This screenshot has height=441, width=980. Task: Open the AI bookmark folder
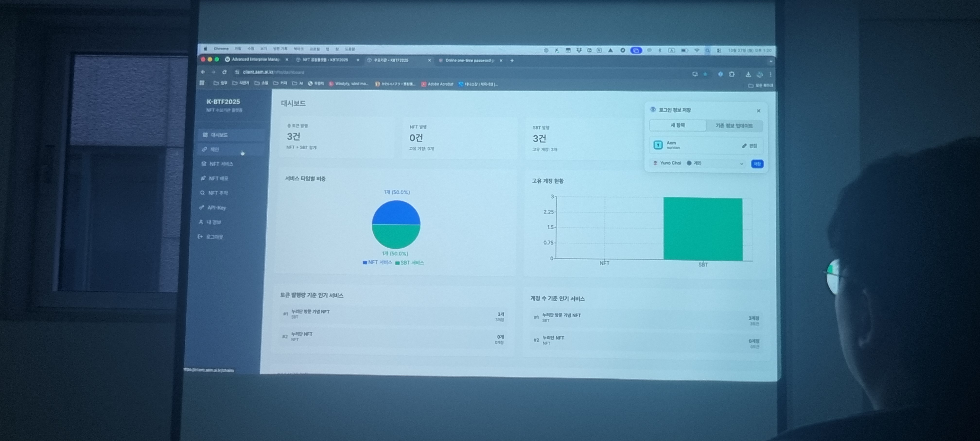(x=297, y=83)
